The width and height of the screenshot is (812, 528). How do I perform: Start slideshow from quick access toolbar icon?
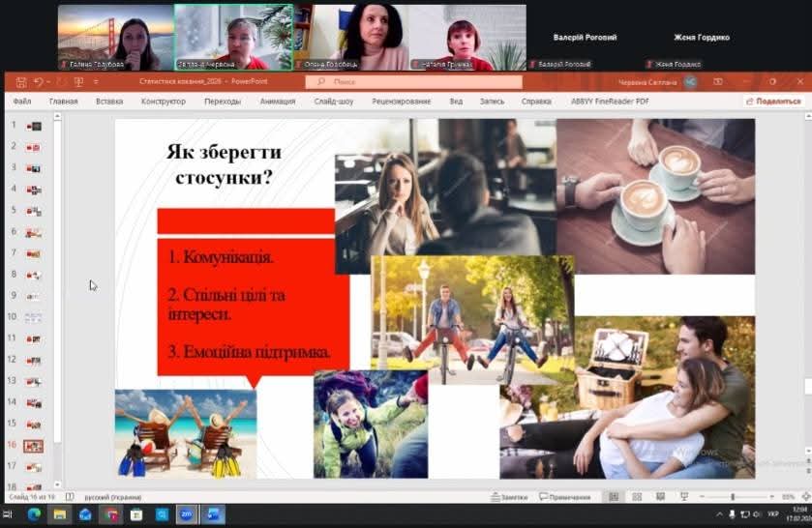(x=78, y=82)
